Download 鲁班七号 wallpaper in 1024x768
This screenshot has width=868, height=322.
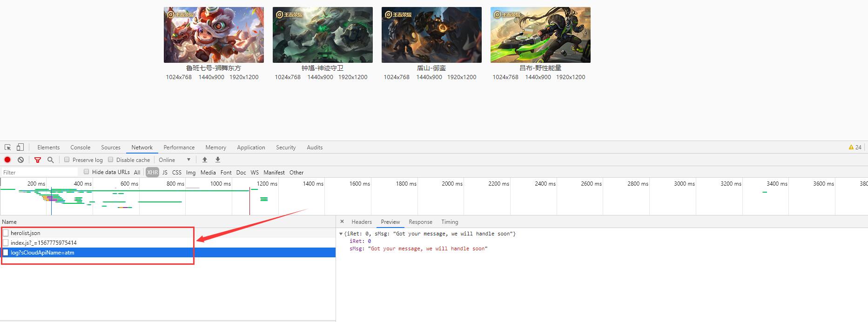pyautogui.click(x=179, y=77)
